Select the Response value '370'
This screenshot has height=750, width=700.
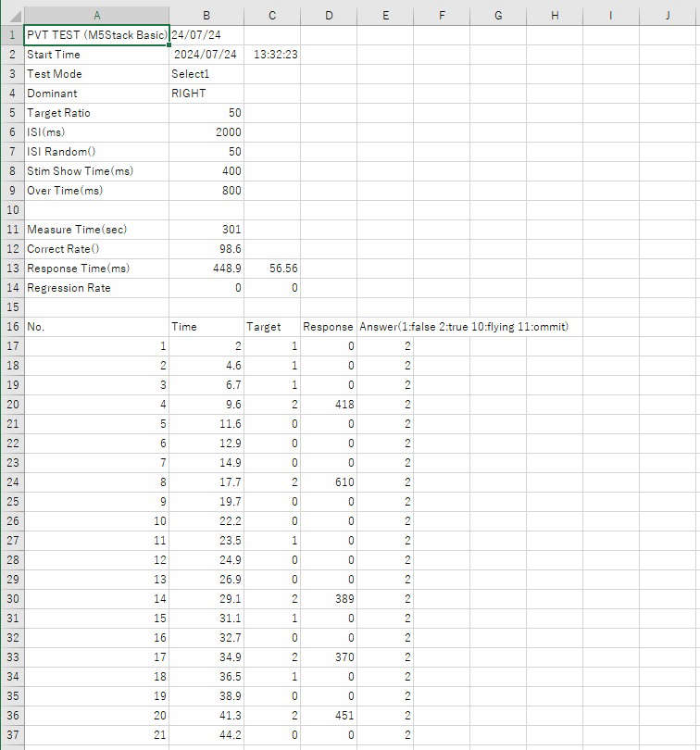coord(329,657)
